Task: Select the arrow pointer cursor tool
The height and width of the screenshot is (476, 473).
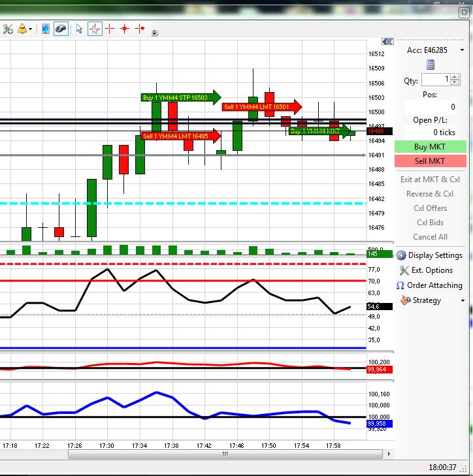Action: [79, 29]
